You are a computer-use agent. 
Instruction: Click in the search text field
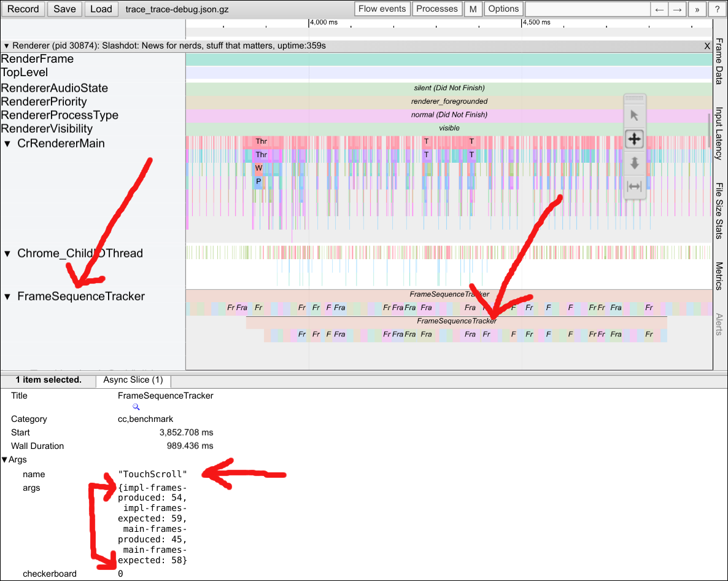(x=587, y=9)
